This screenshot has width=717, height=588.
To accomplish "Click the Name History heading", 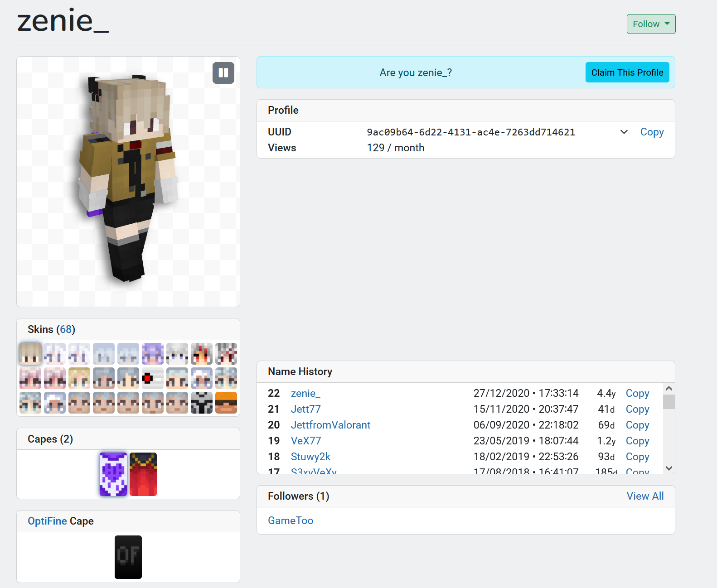I will tap(300, 371).
